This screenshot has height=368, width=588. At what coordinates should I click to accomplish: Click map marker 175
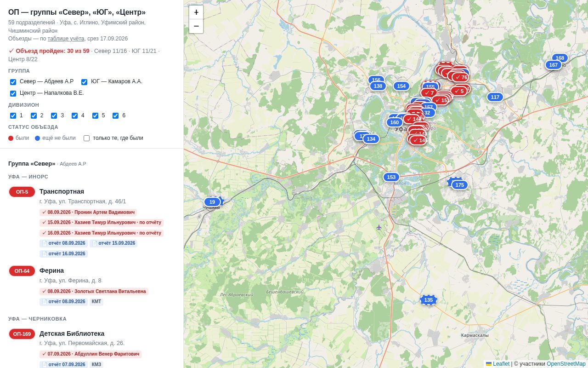(460, 185)
